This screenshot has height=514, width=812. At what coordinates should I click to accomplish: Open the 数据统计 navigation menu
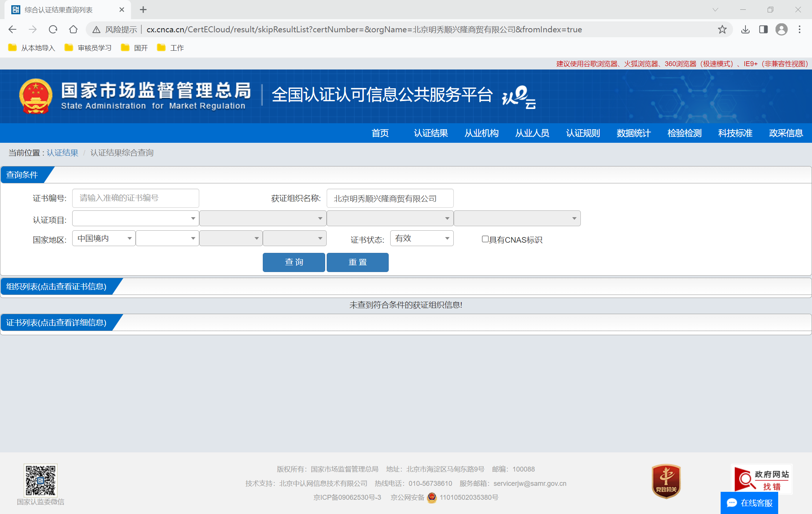click(634, 133)
